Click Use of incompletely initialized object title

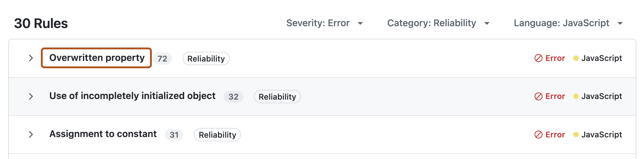click(132, 96)
